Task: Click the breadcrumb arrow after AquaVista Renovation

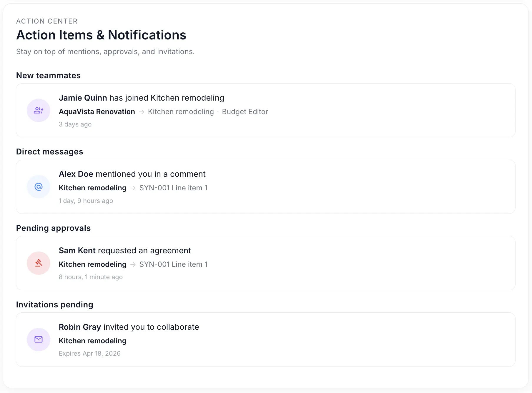Action: click(x=142, y=112)
